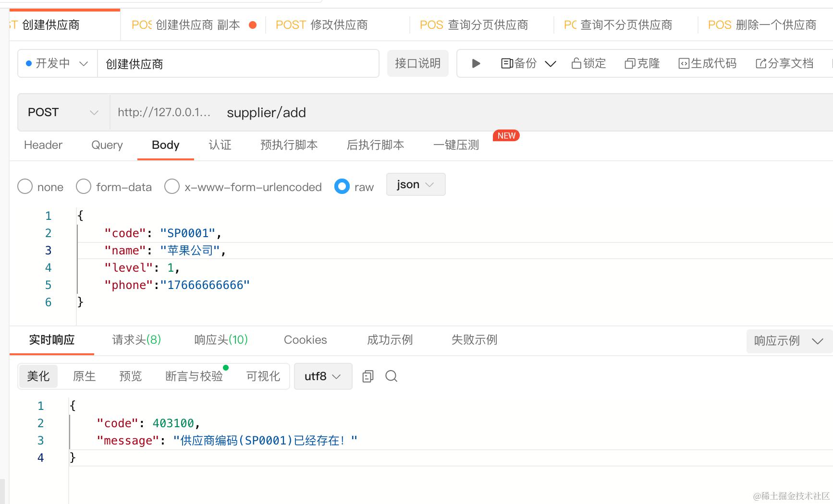The height and width of the screenshot is (504, 833).
Task: Select the raw body radio button
Action: tap(342, 187)
